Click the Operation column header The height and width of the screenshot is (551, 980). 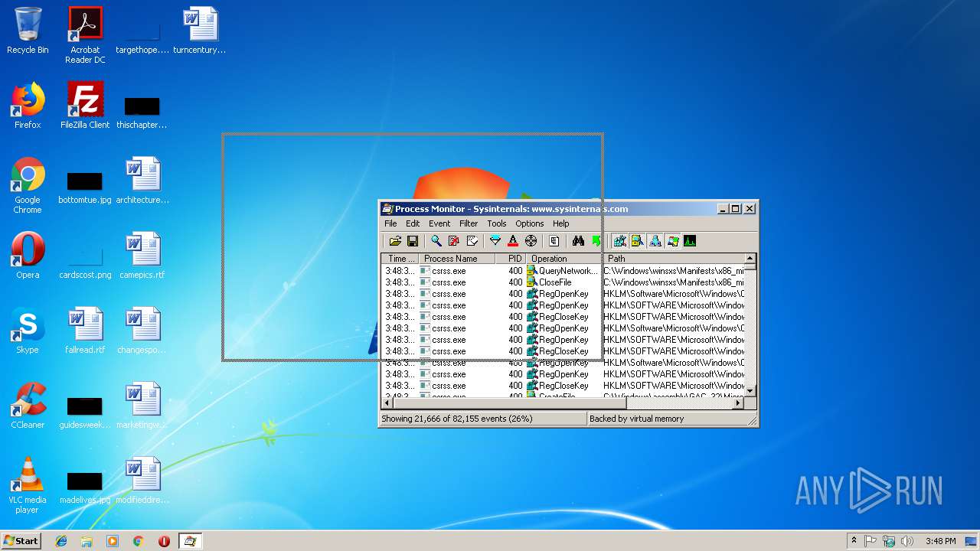pos(564,259)
